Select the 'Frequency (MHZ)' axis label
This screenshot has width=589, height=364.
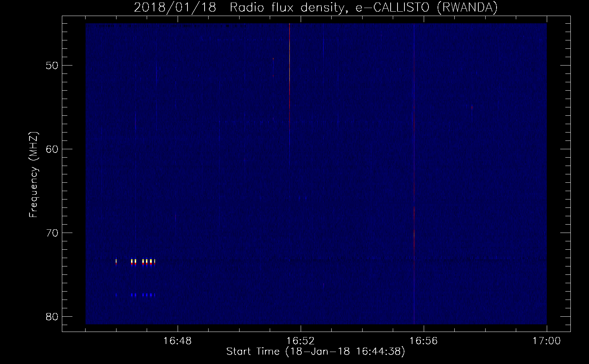point(33,175)
